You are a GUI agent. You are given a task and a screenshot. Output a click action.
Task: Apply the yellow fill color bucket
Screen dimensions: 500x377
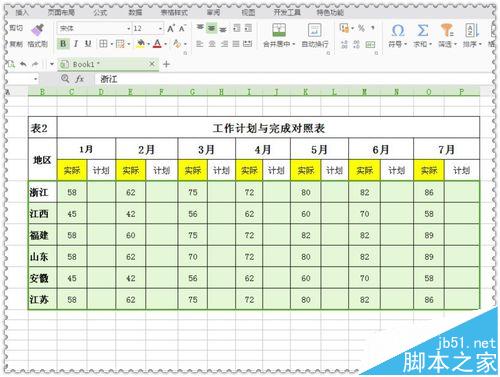[140, 44]
